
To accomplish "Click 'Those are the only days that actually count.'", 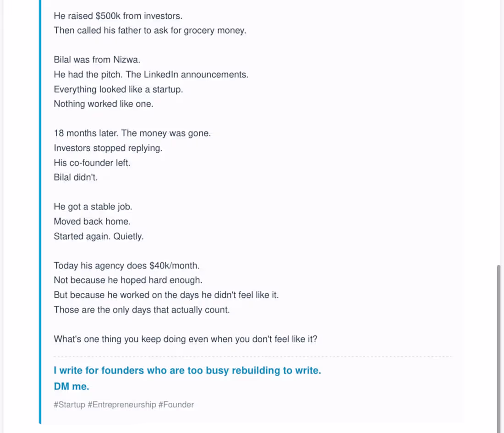I will tap(142, 310).
